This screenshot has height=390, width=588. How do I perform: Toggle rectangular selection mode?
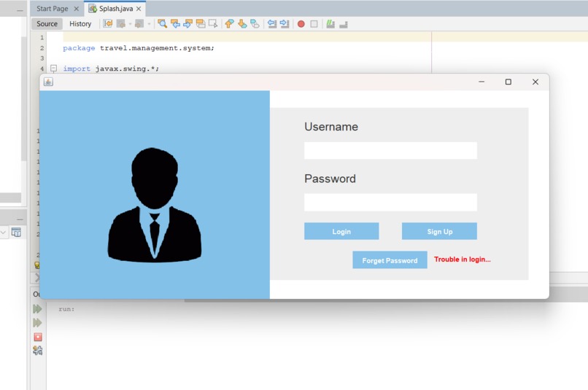point(213,24)
